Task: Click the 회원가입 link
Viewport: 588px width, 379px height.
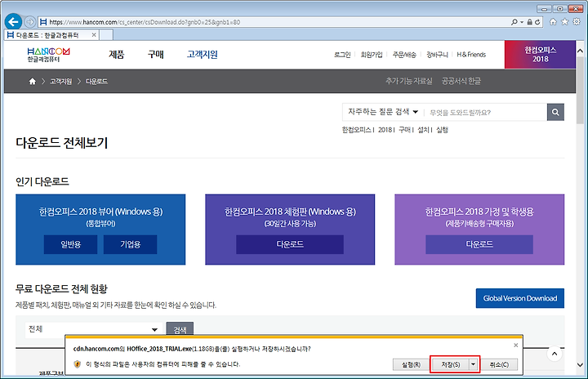Action: pos(372,55)
